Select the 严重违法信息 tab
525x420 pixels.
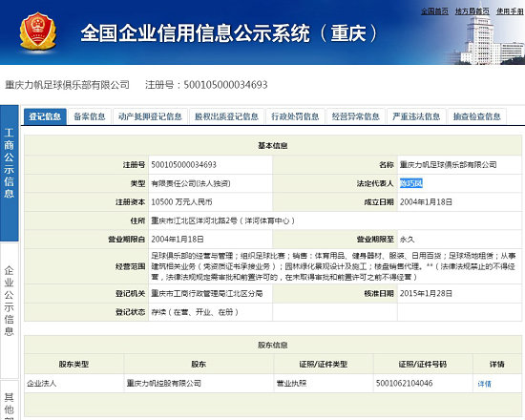[416, 116]
